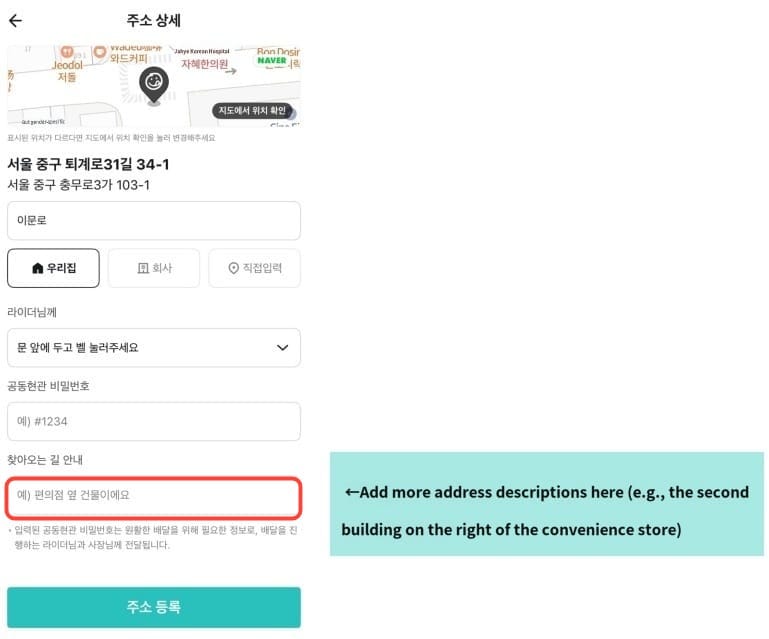The height and width of the screenshot is (639, 769).
Task: Go back using the arrow icon
Action: [15, 20]
